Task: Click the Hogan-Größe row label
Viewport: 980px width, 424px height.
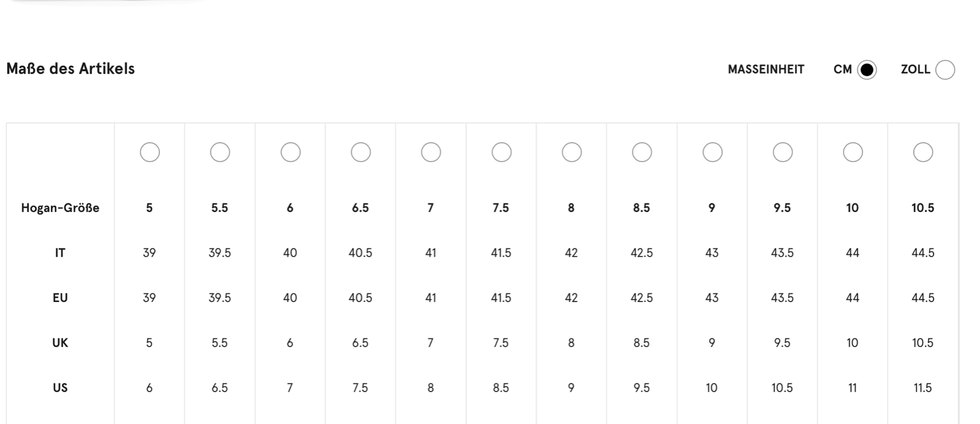Action: pos(60,208)
